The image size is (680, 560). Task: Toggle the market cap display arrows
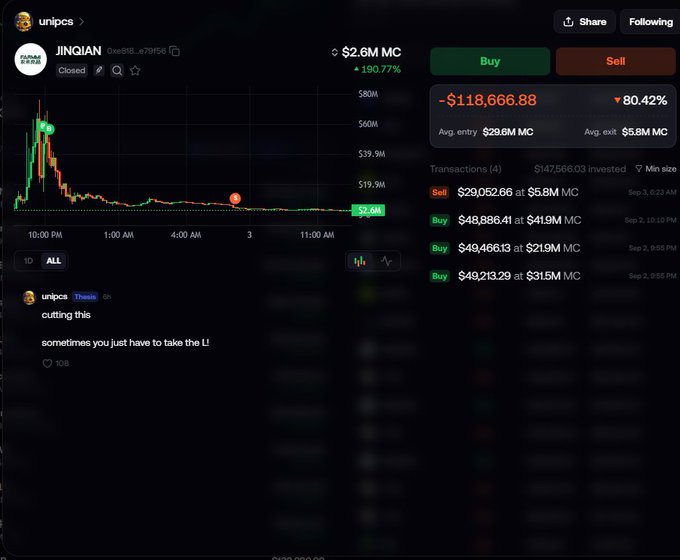tap(334, 52)
